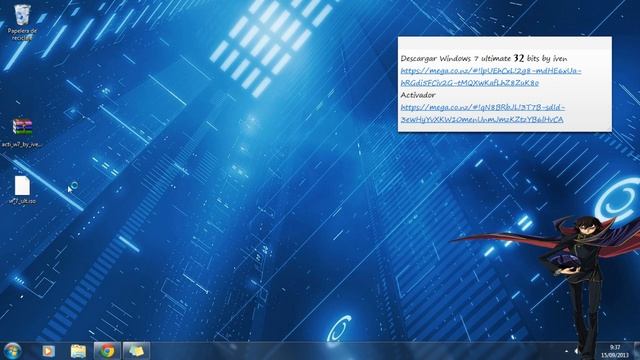
Task: Open the Windows Start menu orb
Action: tap(12, 351)
